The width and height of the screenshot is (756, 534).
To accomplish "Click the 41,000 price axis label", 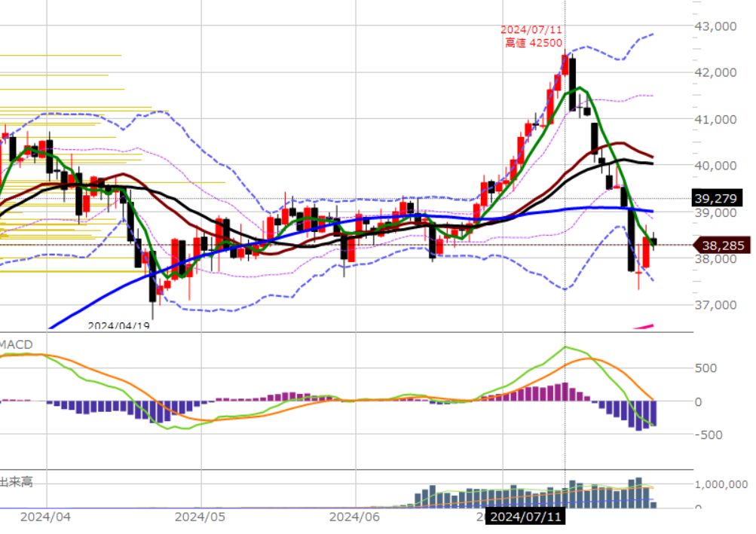I will pyautogui.click(x=715, y=119).
